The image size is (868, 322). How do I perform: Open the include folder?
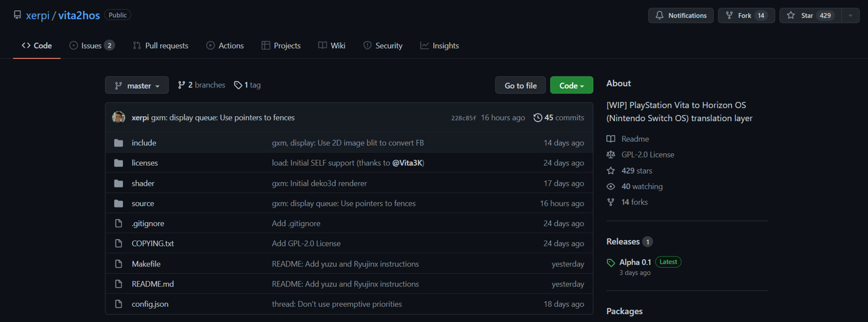144,143
